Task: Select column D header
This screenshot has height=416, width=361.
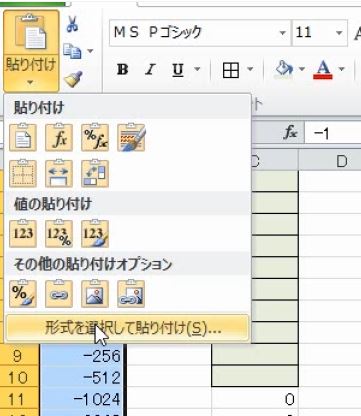Action: [x=330, y=161]
